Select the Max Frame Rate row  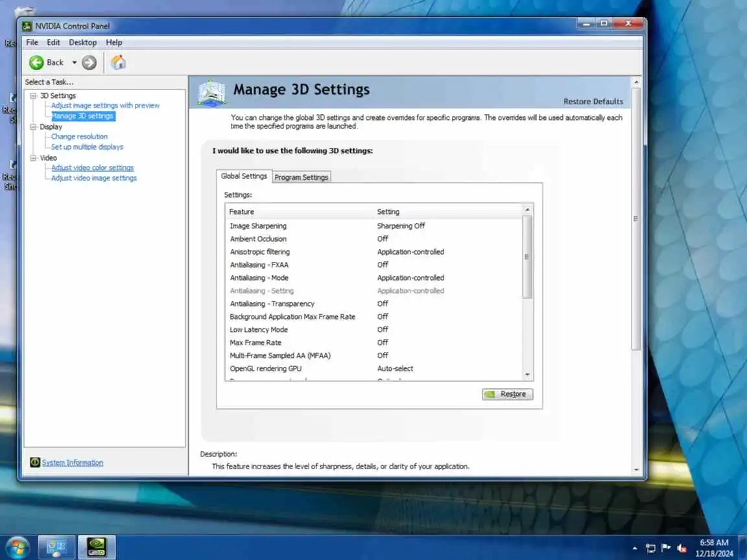(x=374, y=342)
